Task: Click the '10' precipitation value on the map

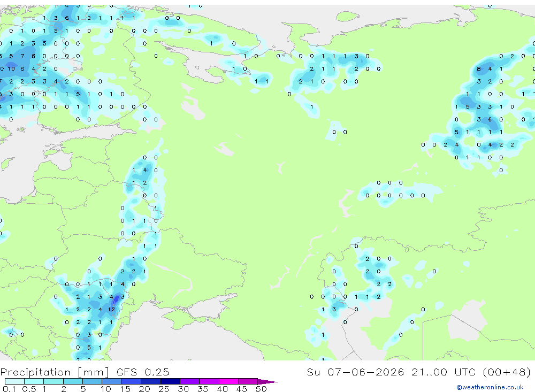Action: click(11, 68)
